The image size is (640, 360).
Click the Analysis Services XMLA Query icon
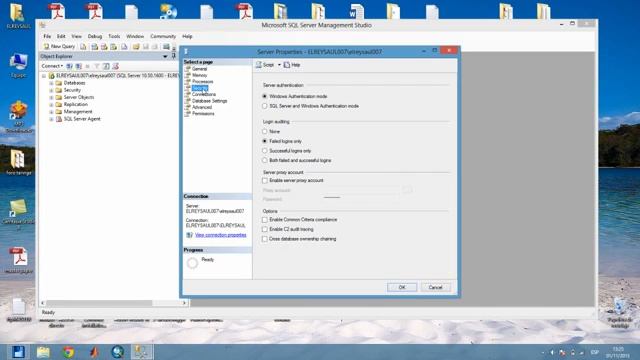[114, 47]
